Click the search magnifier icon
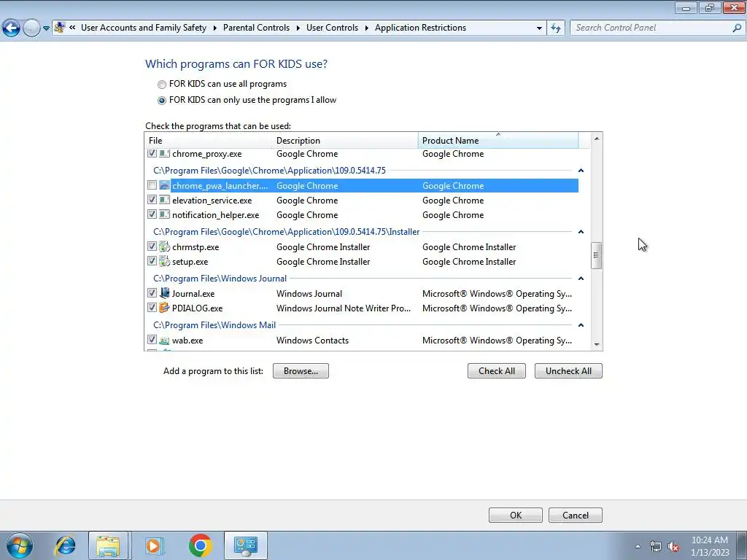The image size is (747, 560). click(737, 28)
